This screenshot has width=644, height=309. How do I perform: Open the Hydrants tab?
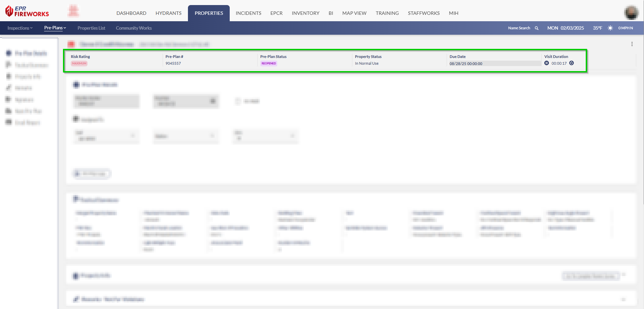(x=168, y=13)
